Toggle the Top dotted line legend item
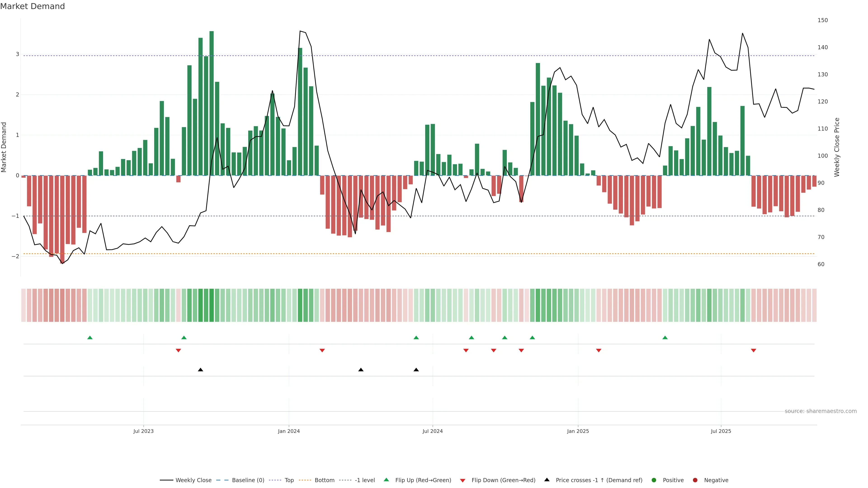This screenshot has height=488, width=868. pos(289,480)
